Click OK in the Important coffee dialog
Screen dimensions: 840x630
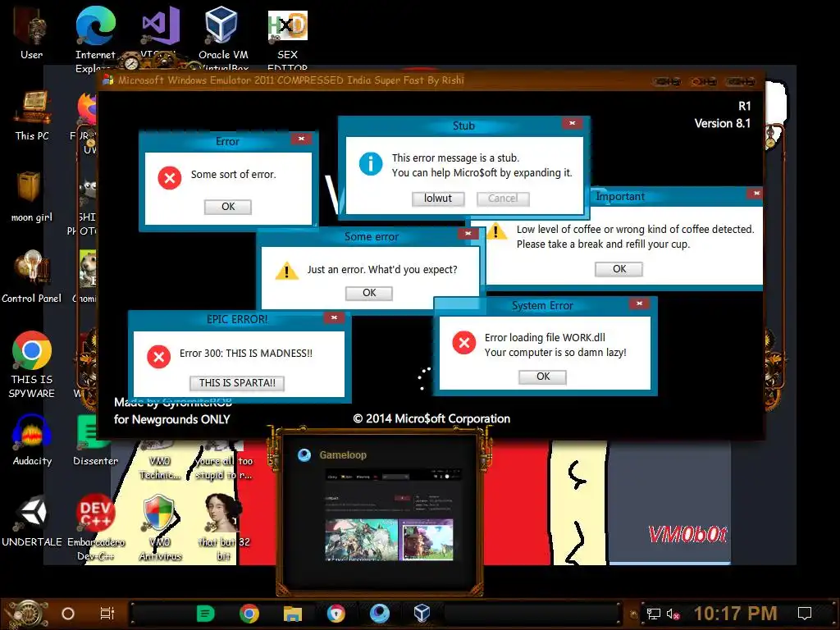(x=619, y=269)
